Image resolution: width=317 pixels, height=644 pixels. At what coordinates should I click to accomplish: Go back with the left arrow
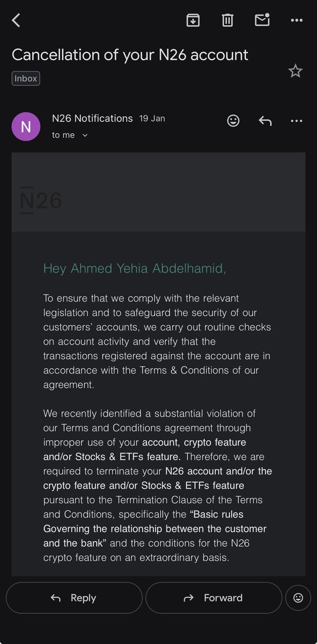point(16,20)
